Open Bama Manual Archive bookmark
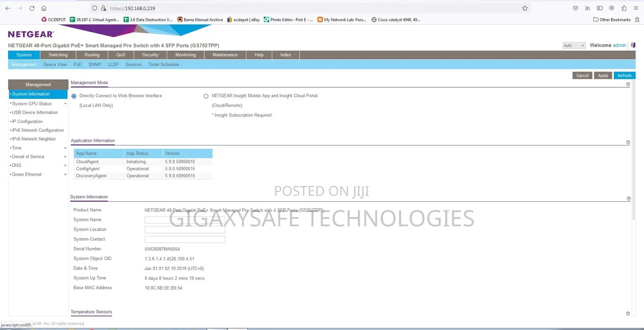The height and width of the screenshot is (330, 644). coord(200,19)
